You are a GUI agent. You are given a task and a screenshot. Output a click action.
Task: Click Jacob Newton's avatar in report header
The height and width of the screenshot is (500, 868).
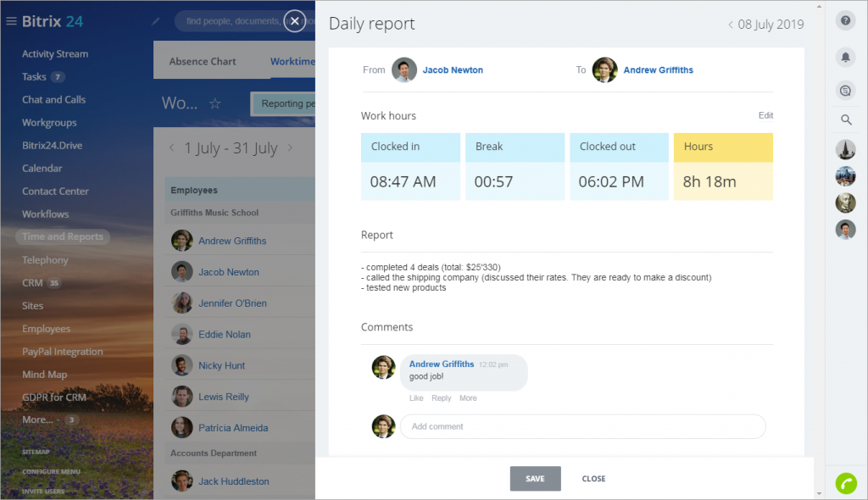tap(404, 69)
